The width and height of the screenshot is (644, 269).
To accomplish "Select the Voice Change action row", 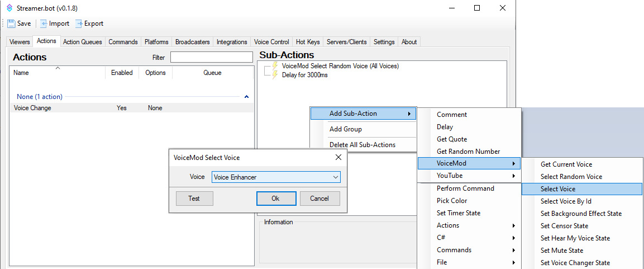I will [131, 108].
